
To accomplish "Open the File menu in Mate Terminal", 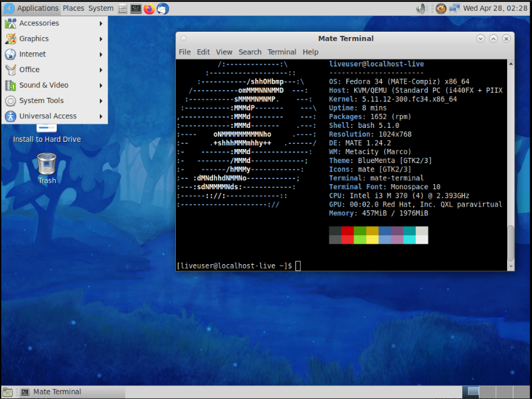I will 185,52.
